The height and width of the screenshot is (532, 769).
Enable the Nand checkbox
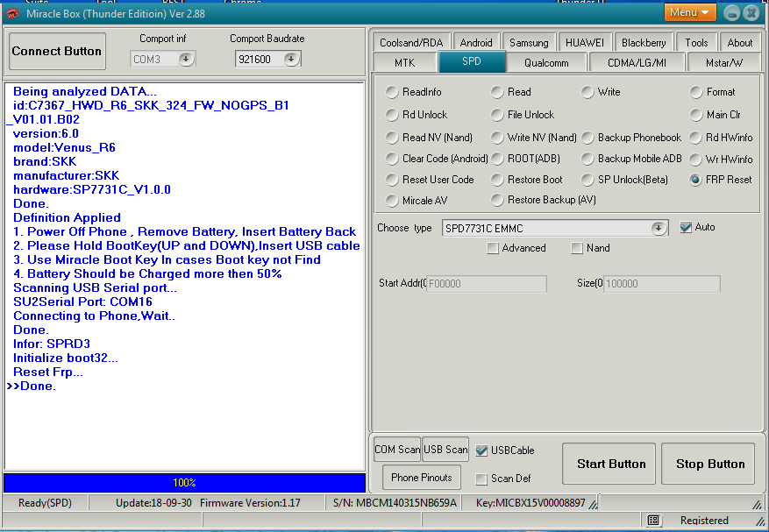pos(577,248)
